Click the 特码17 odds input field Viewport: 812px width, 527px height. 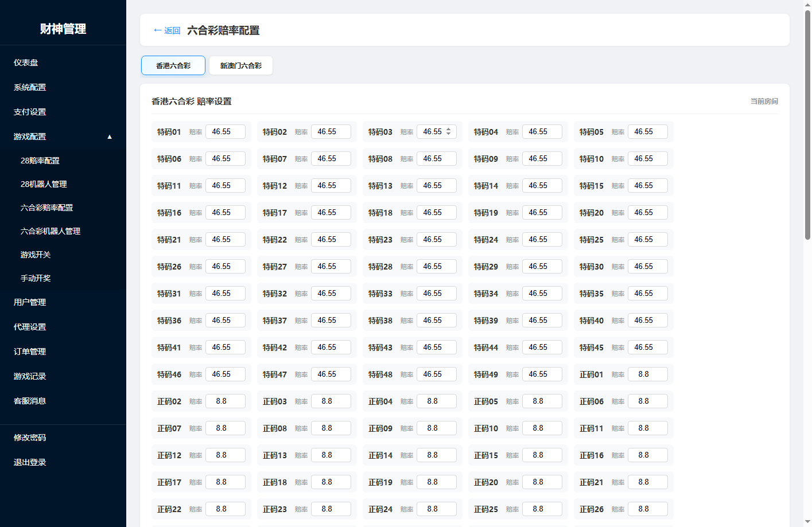click(331, 213)
